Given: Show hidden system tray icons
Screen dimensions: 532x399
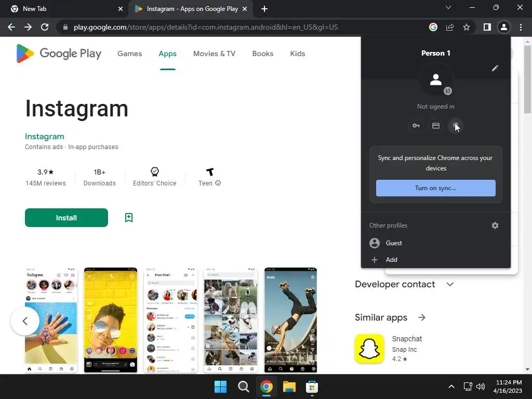Looking at the screenshot, I should point(451,387).
